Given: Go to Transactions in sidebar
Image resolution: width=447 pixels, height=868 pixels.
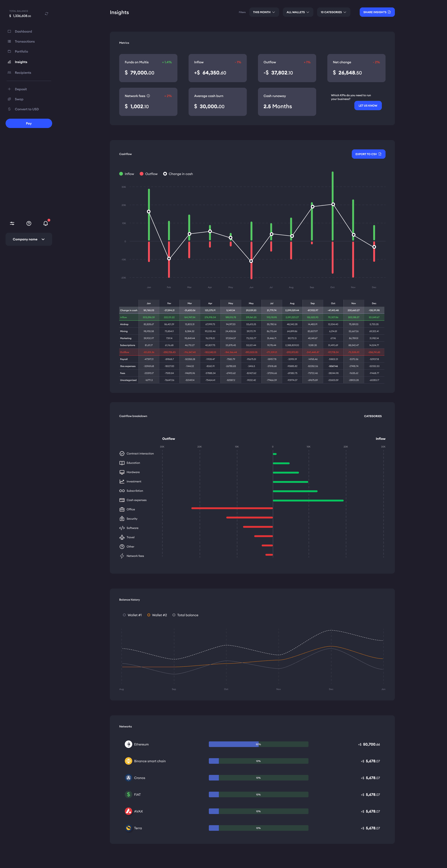Looking at the screenshot, I should (x=25, y=41).
